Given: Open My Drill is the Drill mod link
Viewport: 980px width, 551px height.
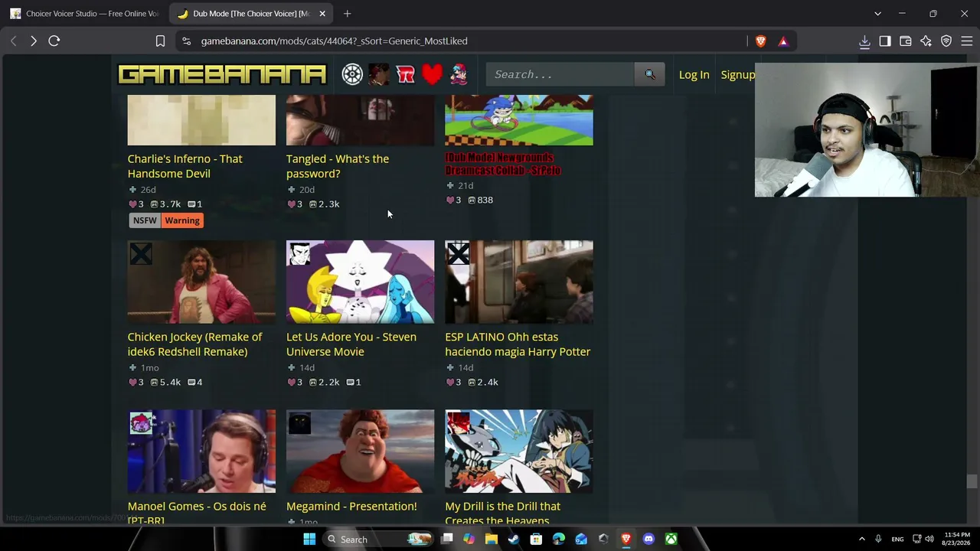Looking at the screenshot, I should [502, 514].
